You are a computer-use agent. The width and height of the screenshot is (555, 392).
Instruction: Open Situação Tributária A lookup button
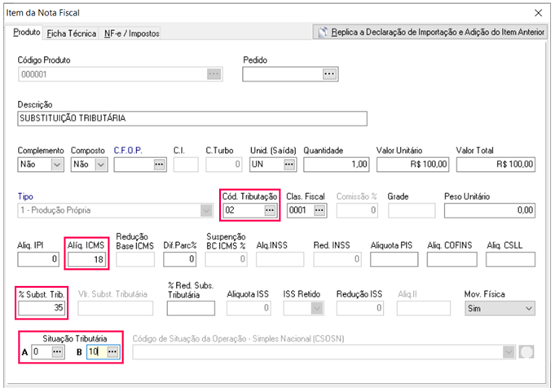(x=57, y=351)
